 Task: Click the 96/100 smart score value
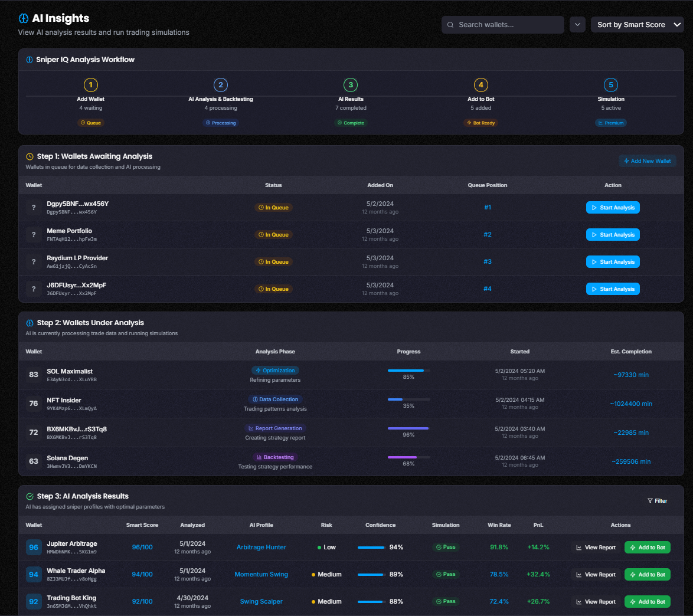pyautogui.click(x=142, y=547)
